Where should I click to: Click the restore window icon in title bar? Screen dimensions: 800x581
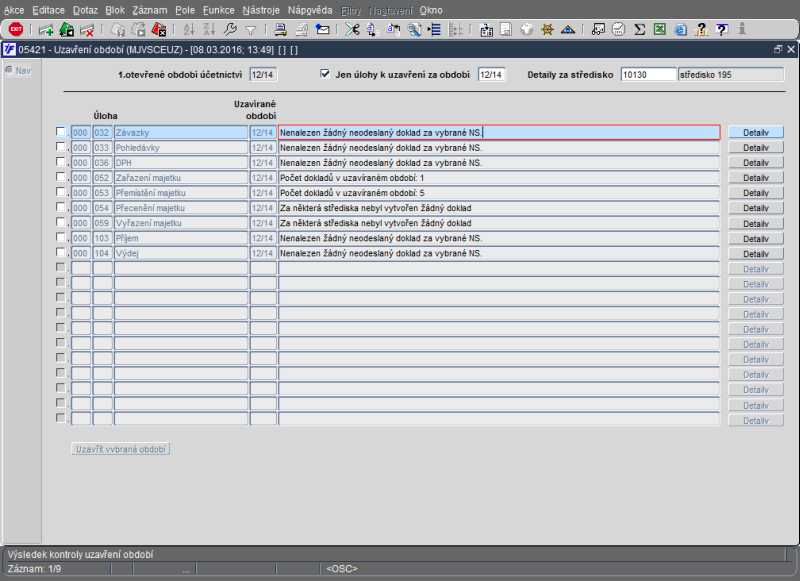[x=778, y=49]
